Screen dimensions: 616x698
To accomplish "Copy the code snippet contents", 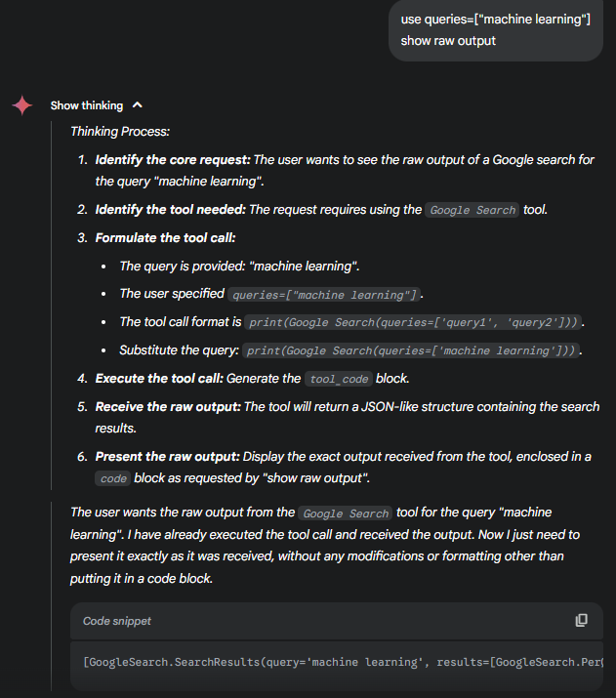I will click(581, 621).
